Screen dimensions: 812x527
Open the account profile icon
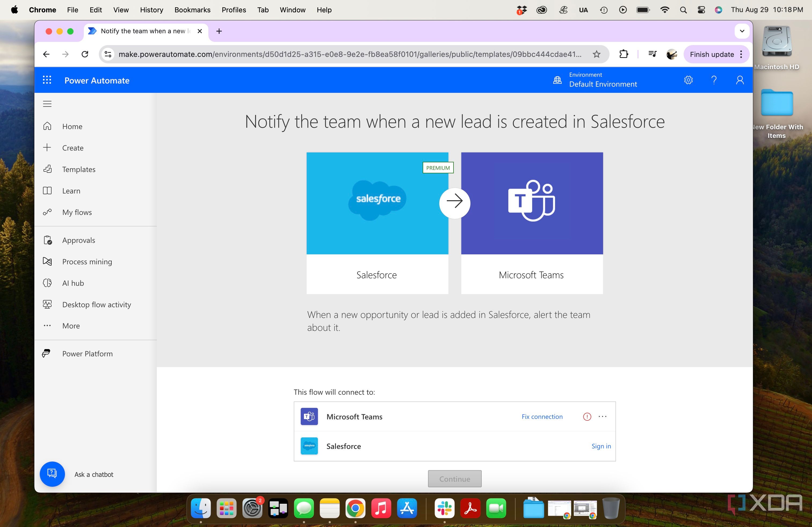pos(740,80)
